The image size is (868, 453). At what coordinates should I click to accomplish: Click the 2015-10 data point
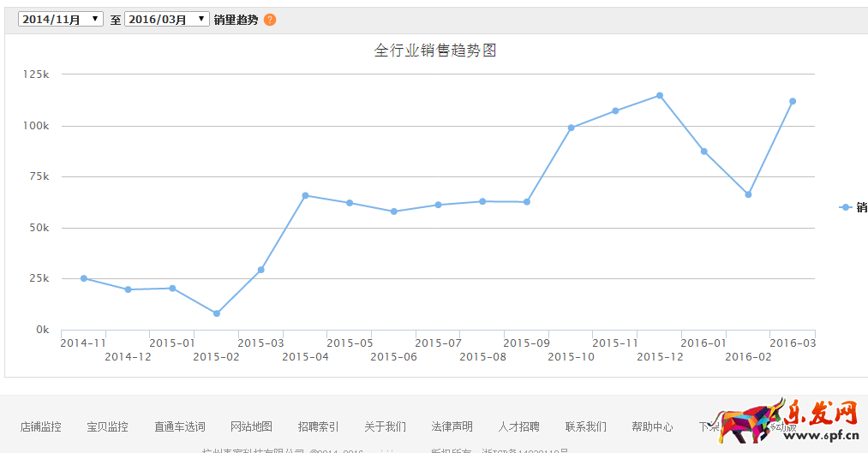[x=572, y=128]
